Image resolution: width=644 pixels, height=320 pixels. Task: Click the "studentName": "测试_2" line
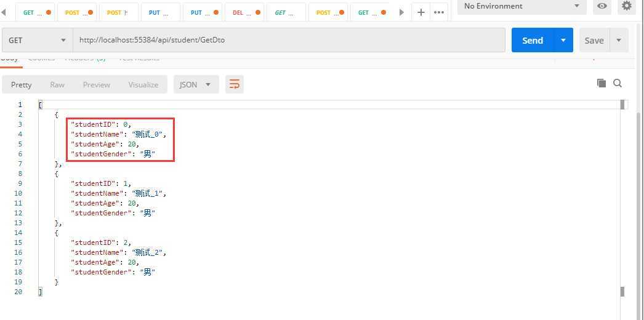pyautogui.click(x=119, y=252)
